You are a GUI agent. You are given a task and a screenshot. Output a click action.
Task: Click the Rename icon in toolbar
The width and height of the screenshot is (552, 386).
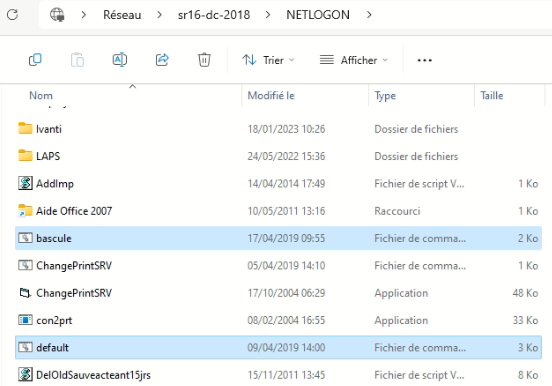tap(120, 60)
